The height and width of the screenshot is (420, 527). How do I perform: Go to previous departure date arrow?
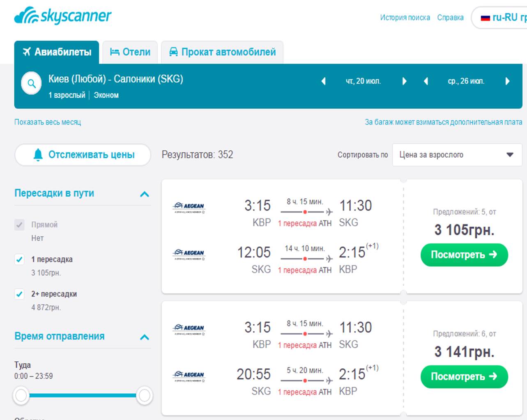[323, 81]
